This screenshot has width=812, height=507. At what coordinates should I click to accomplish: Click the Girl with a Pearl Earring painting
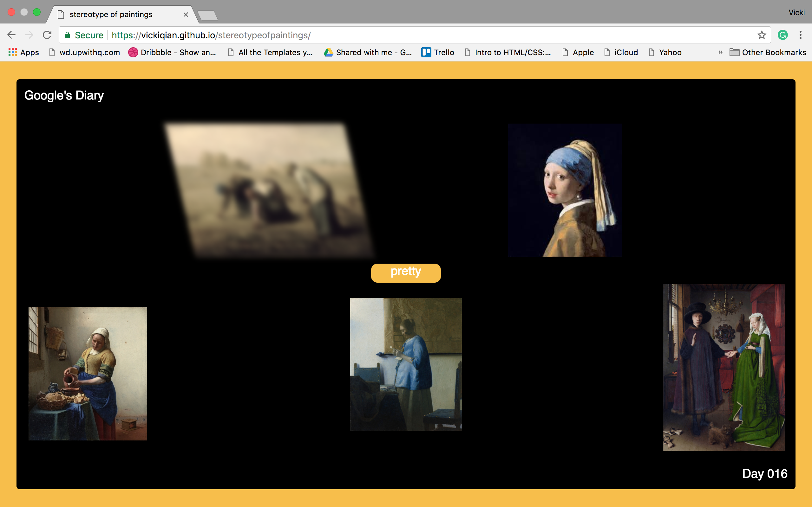pyautogui.click(x=565, y=190)
